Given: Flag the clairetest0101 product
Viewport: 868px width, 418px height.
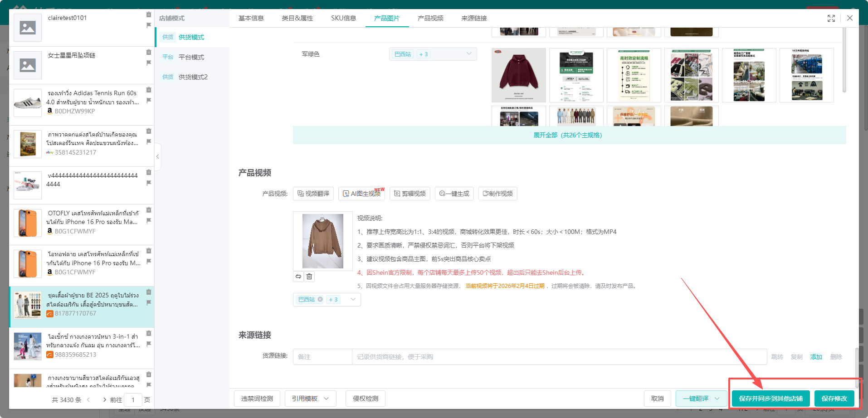Looking at the screenshot, I should click(x=149, y=25).
